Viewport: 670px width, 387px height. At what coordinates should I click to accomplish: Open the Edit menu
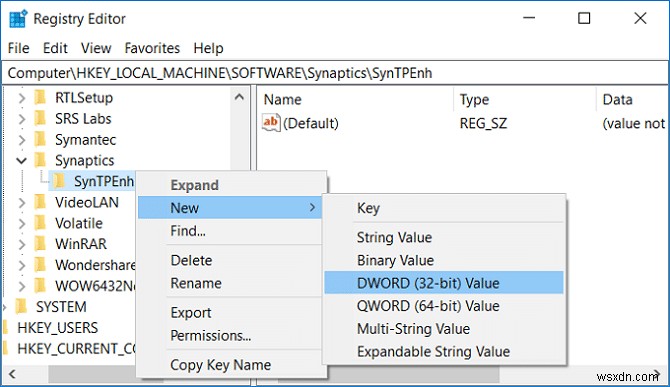(55, 48)
